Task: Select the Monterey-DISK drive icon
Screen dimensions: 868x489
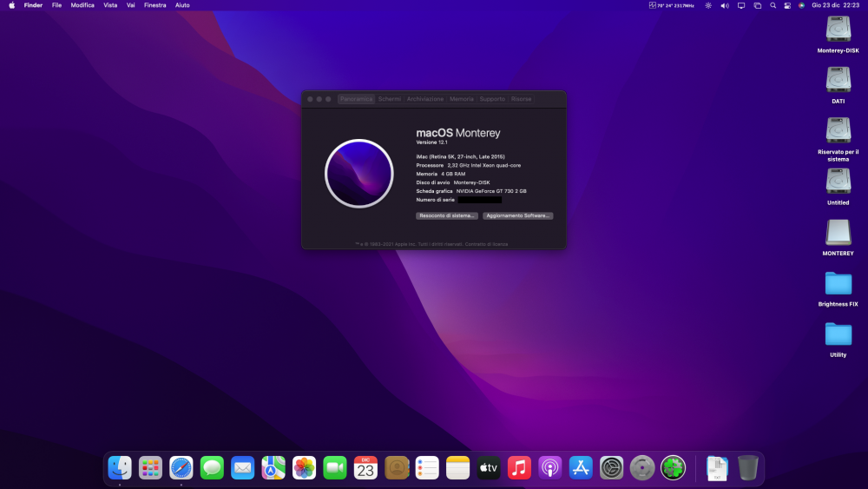Action: (x=838, y=30)
